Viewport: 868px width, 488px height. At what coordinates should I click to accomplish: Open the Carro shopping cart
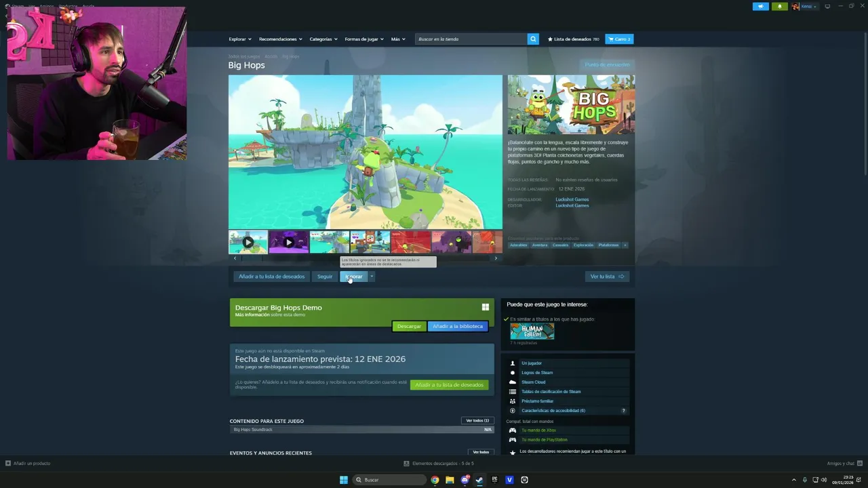[619, 39]
